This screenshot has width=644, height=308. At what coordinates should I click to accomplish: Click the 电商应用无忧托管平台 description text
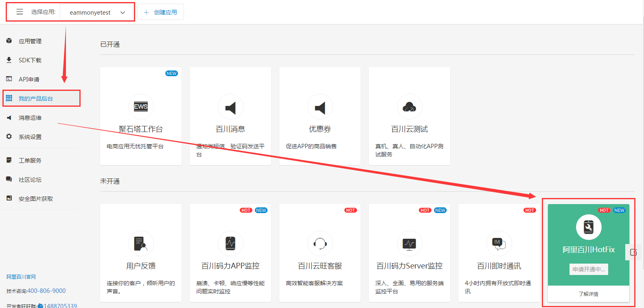[135, 146]
